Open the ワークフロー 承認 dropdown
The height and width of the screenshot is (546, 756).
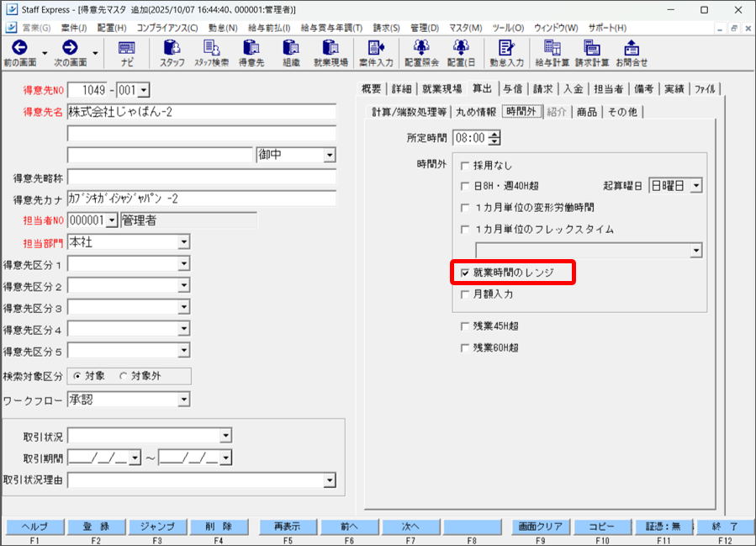click(x=184, y=400)
